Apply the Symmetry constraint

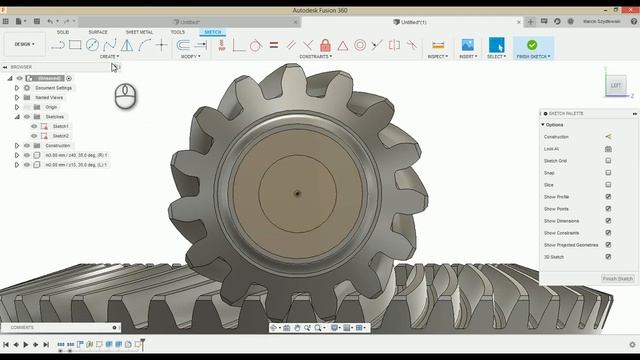pos(394,45)
